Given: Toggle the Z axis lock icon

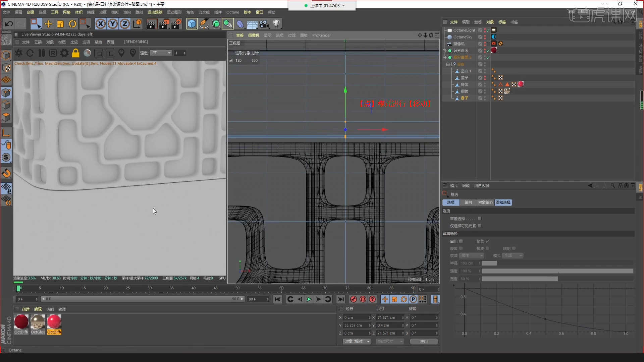Looking at the screenshot, I should pyautogui.click(x=125, y=24).
